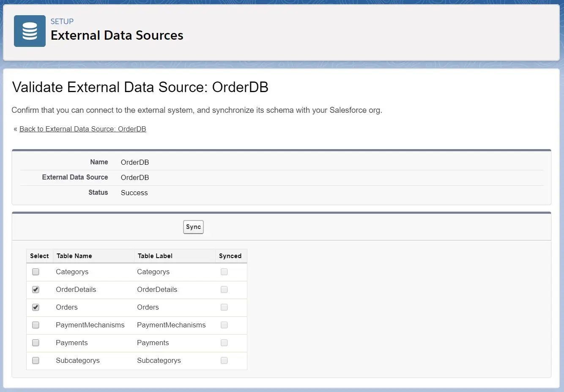Click the Synced checkbox for Categorys

[224, 272]
